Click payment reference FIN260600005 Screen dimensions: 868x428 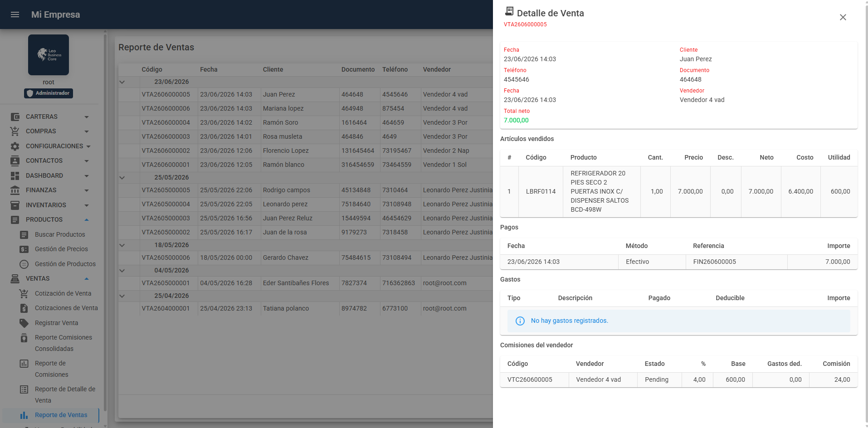[x=714, y=262]
